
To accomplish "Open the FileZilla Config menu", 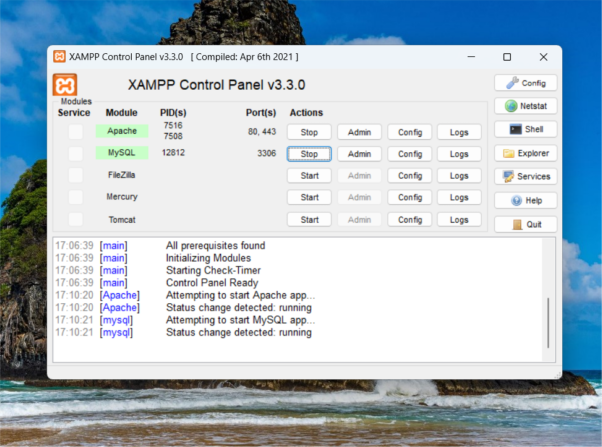I will [x=410, y=175].
